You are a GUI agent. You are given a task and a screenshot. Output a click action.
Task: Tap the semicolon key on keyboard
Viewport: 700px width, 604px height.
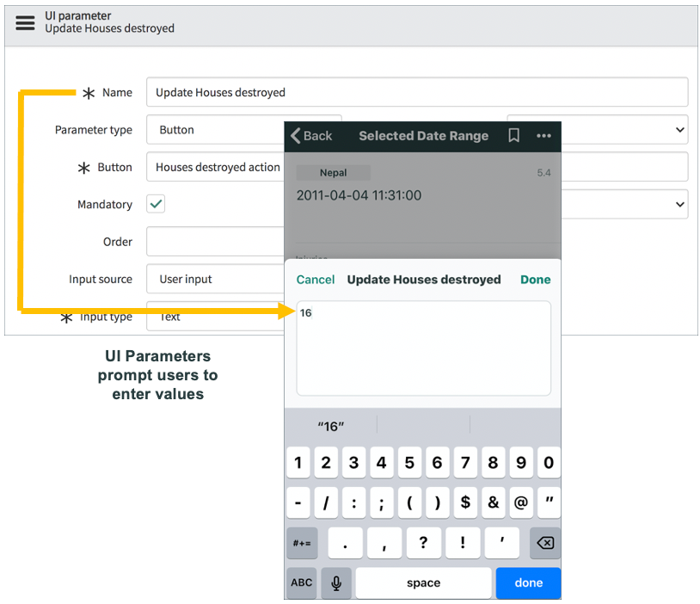coord(382,502)
